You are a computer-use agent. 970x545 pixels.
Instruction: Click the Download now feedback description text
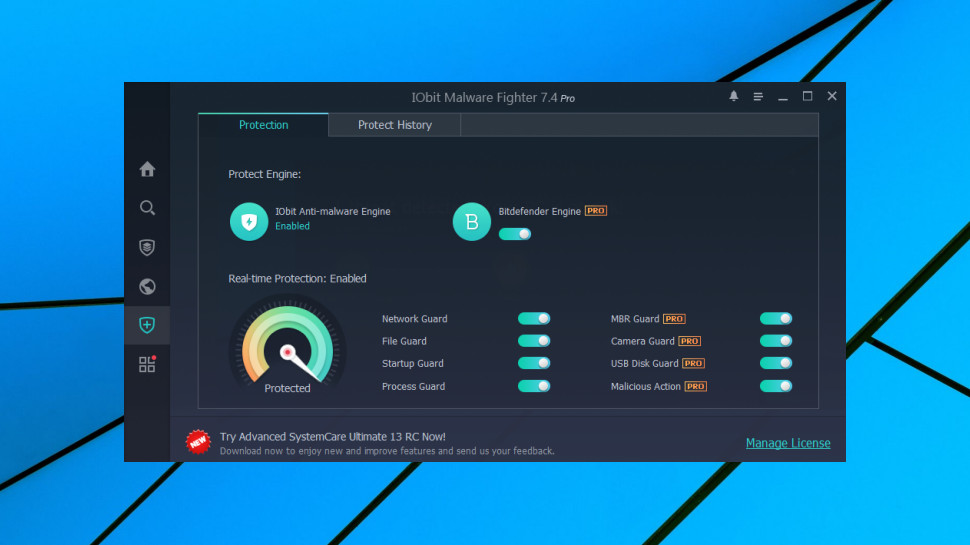387,452
